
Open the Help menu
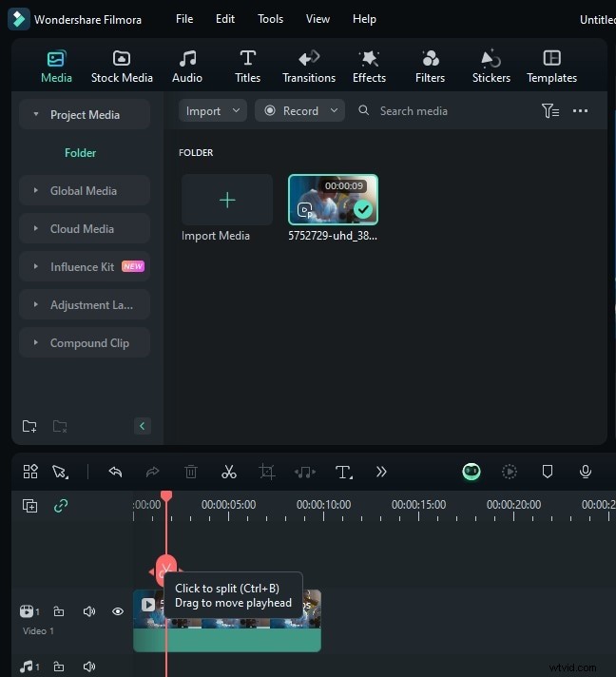click(364, 19)
